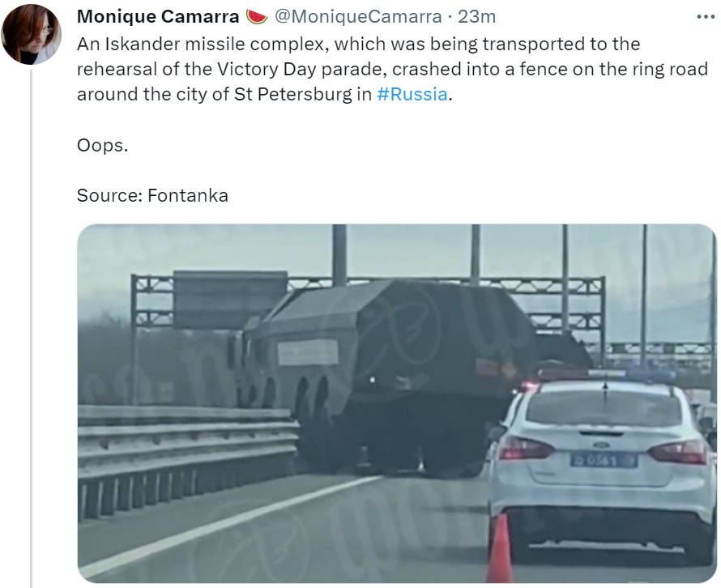Open the @MoniqueCamarra handle link
Image resolution: width=721 pixels, height=588 pixels.
click(358, 17)
